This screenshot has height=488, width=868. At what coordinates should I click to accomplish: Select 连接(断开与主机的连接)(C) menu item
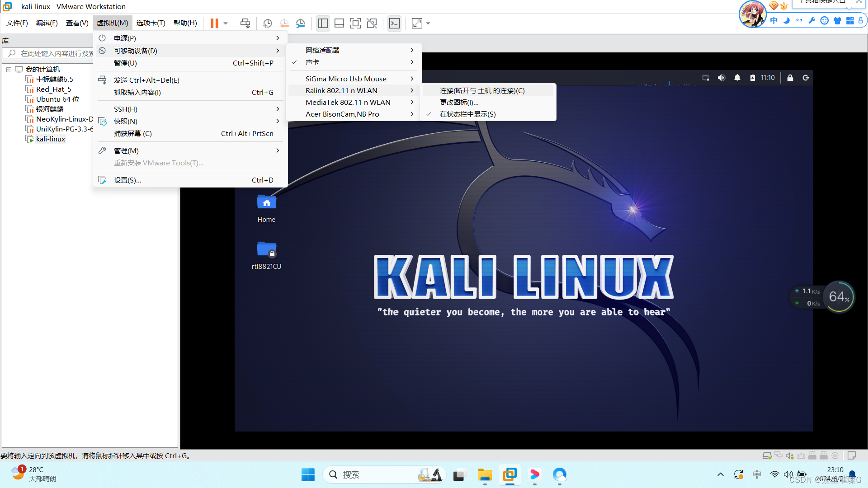[481, 90]
